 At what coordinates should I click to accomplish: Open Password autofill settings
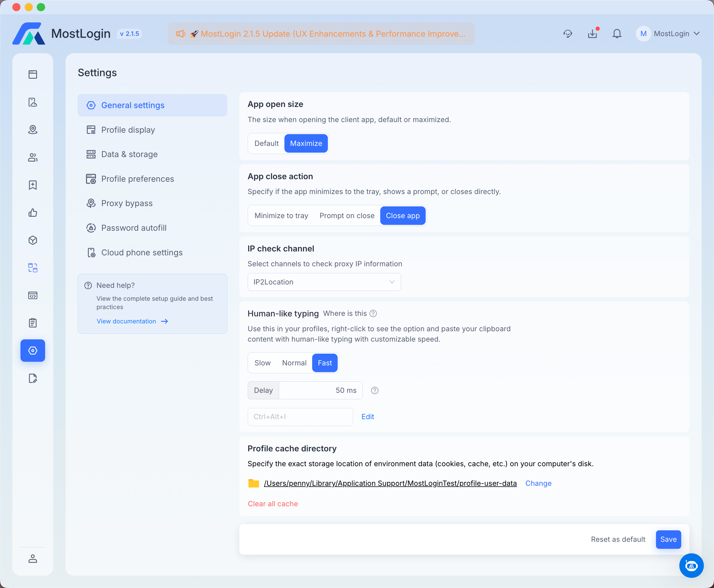[x=152, y=228]
